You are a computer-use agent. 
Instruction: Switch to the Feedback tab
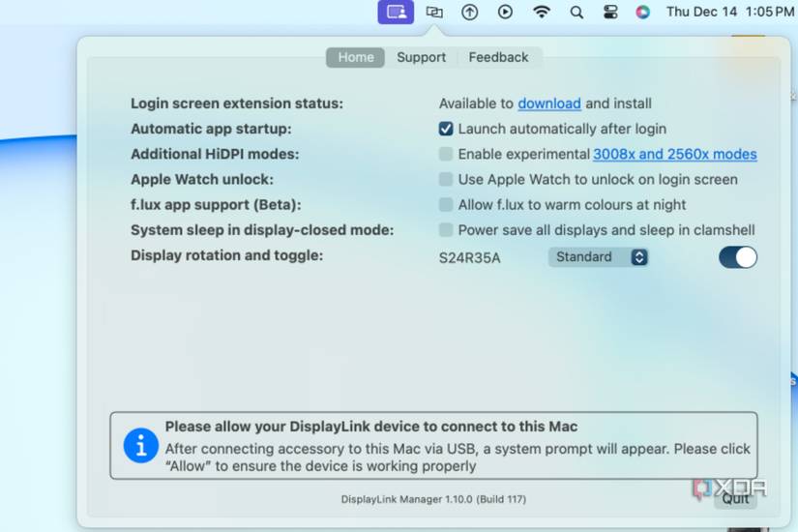(498, 57)
